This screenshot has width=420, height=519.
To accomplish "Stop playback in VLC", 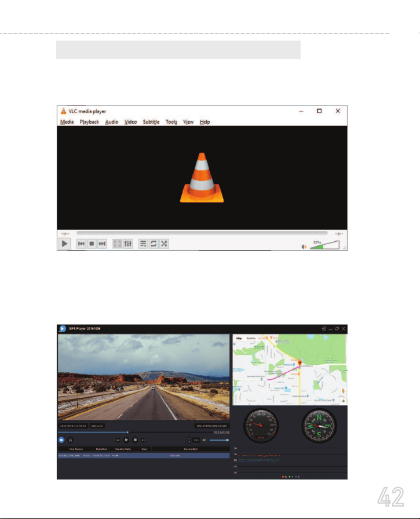I will (92, 244).
